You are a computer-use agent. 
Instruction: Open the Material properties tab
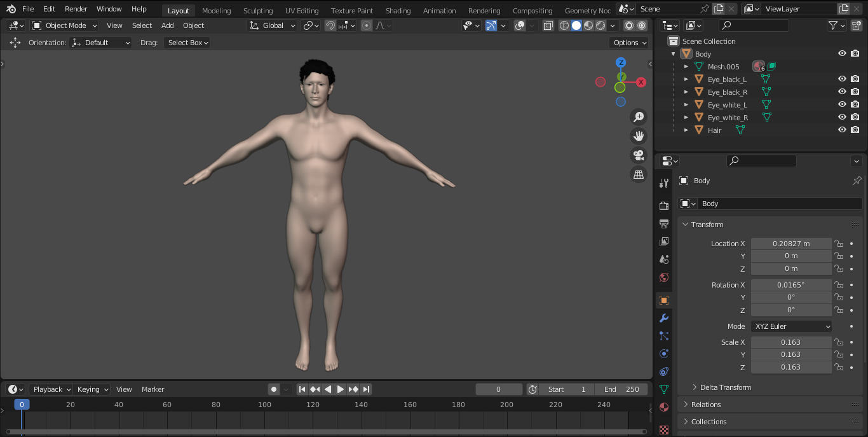click(664, 407)
